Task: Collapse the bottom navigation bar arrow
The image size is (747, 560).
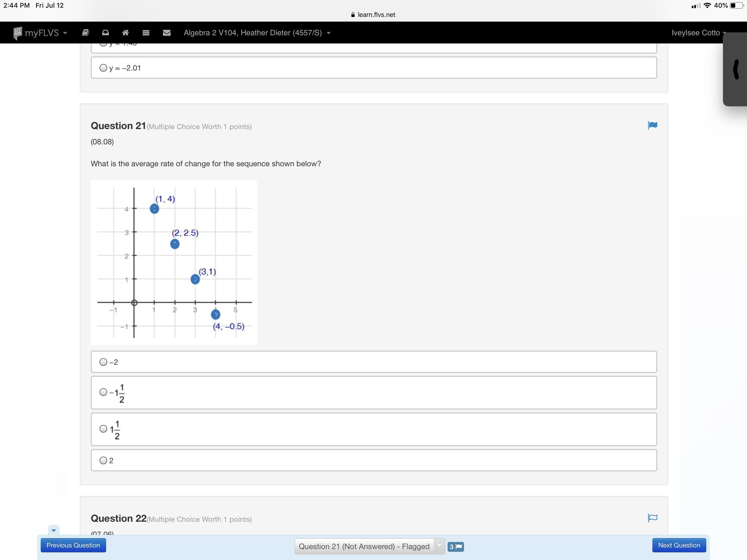Action: pyautogui.click(x=54, y=530)
